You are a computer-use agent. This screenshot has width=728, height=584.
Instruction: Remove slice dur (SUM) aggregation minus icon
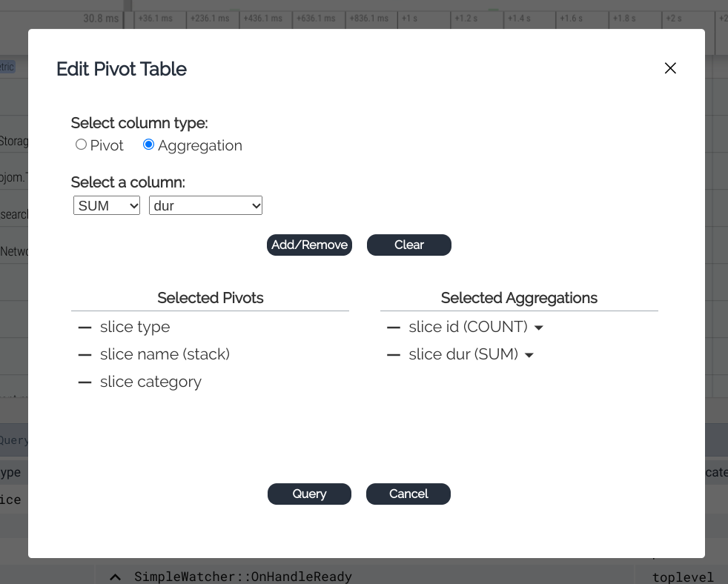coord(394,354)
